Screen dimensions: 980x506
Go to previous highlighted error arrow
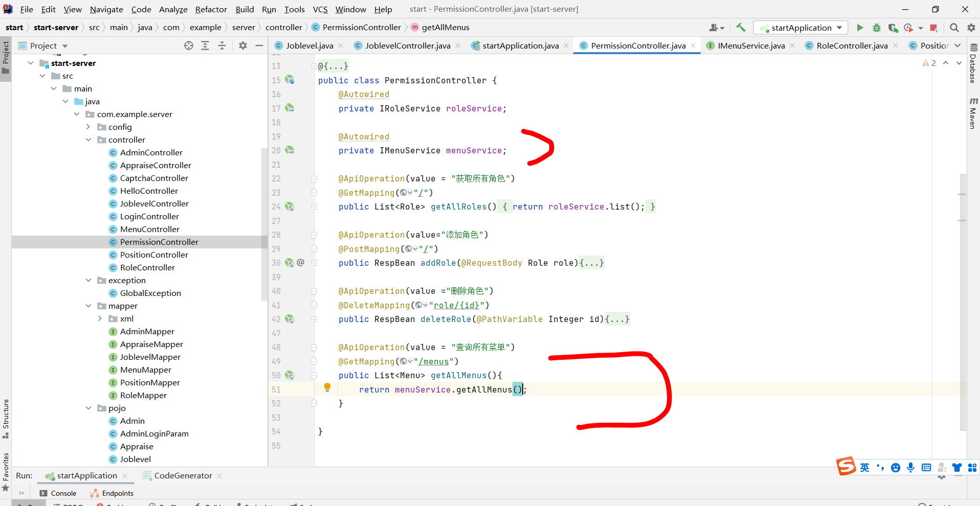tap(946, 63)
